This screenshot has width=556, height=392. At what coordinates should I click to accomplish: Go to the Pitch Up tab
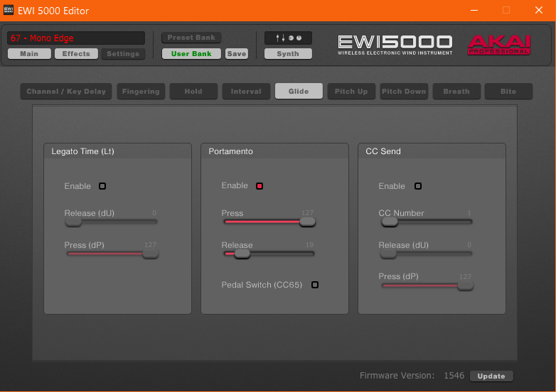(351, 92)
